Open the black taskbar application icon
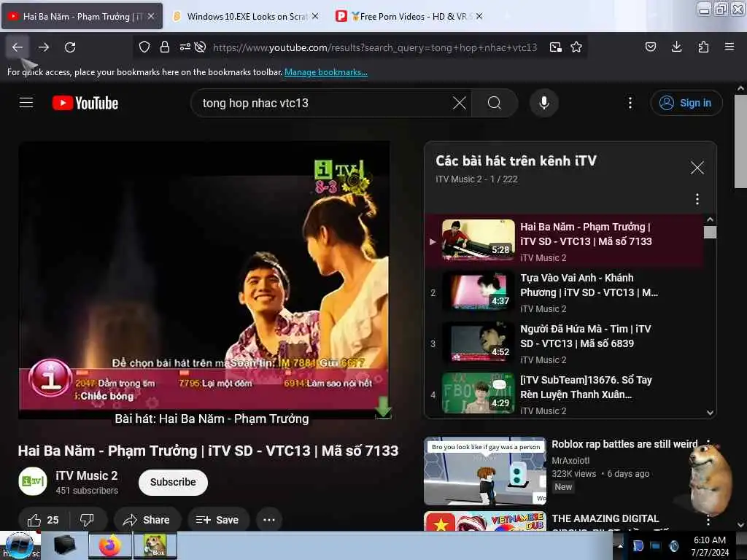747x560 pixels. (65, 545)
